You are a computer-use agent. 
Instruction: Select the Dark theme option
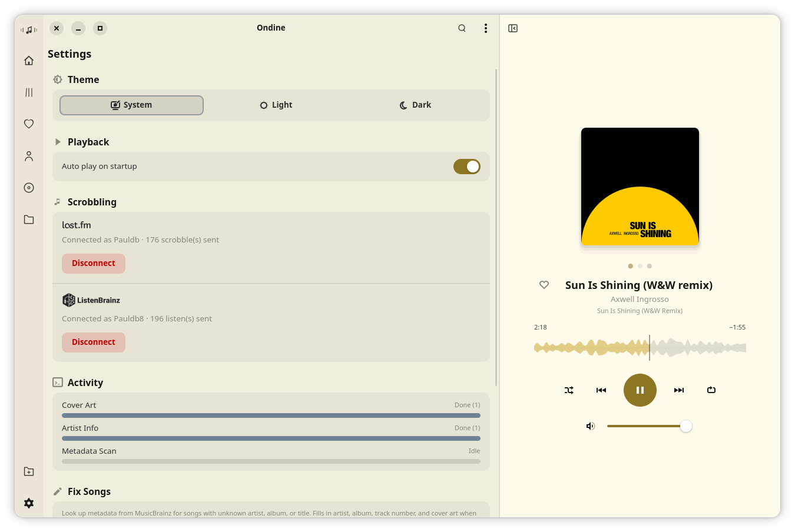(x=415, y=105)
